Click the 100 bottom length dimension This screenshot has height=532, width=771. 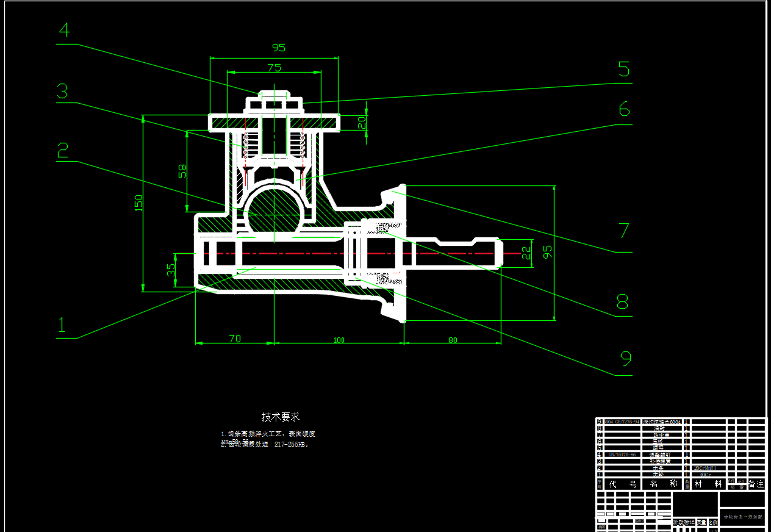click(339, 340)
